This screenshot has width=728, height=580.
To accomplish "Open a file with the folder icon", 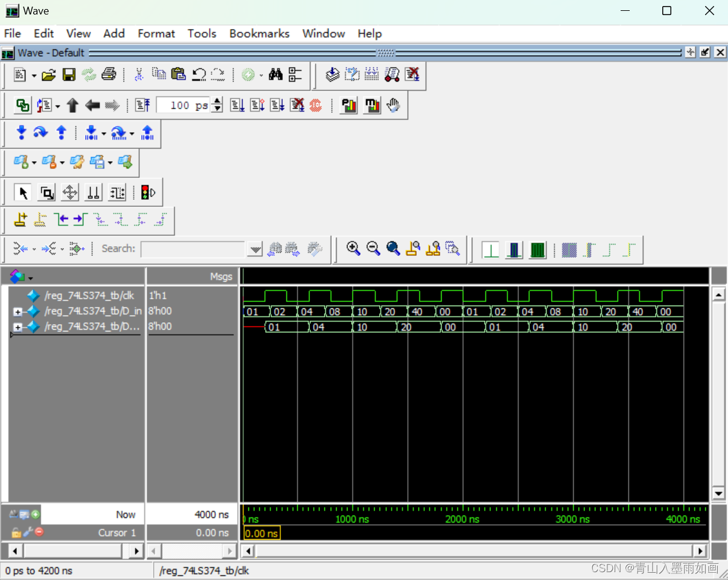I will [49, 75].
